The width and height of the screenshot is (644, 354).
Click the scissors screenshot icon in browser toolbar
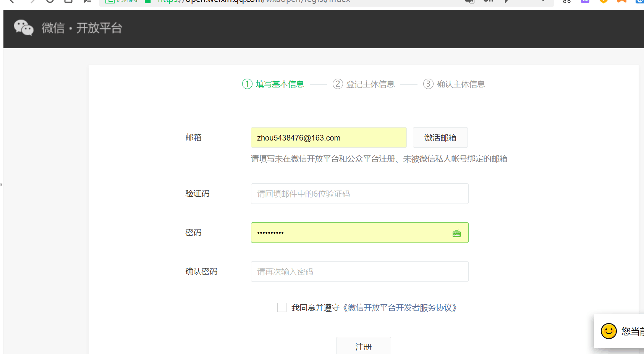566,1
